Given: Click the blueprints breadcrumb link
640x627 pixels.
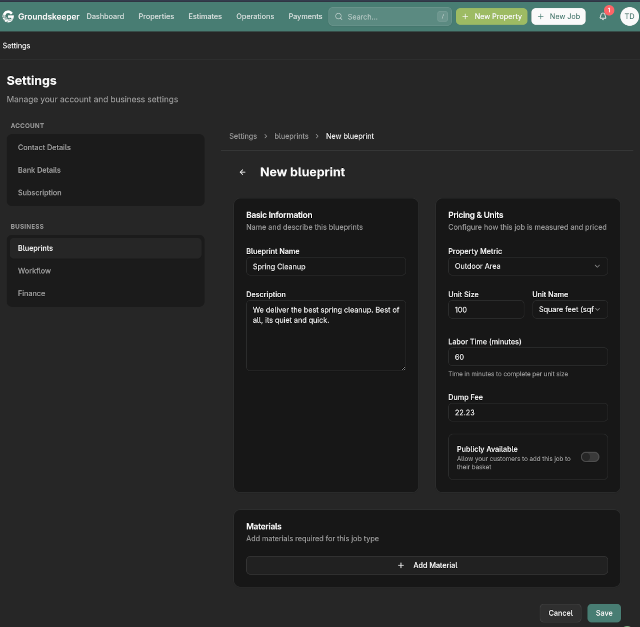Looking at the screenshot, I should pos(291,136).
